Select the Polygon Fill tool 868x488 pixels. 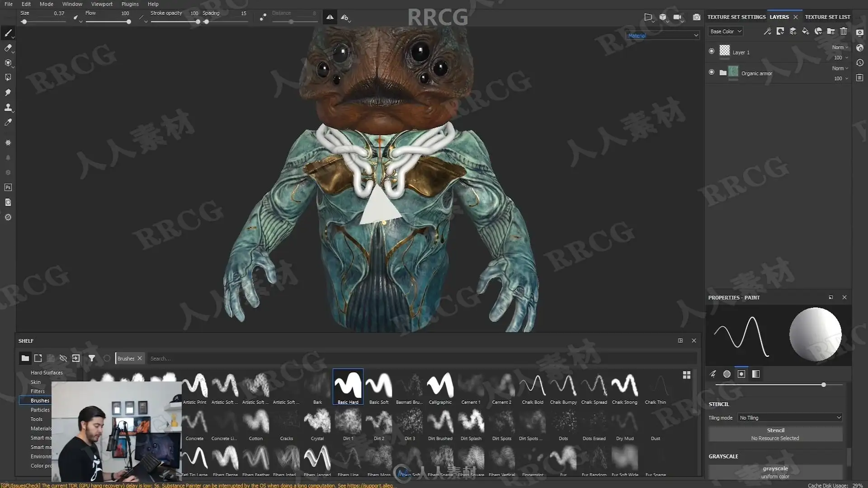tap(8, 78)
